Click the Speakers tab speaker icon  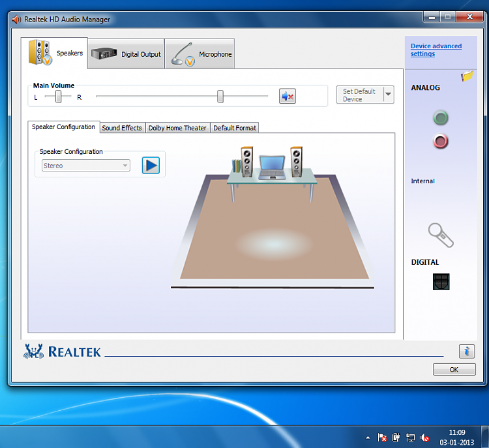point(40,52)
